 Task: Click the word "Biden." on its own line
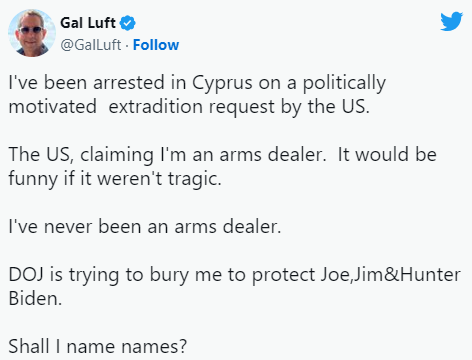tap(35, 299)
